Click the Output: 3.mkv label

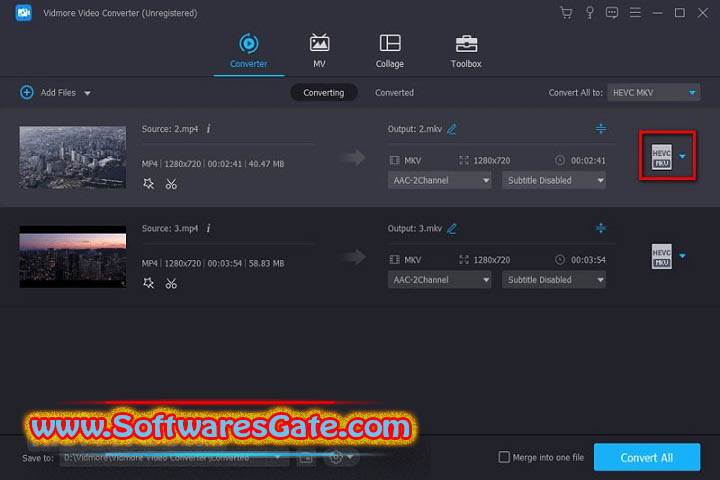click(415, 228)
